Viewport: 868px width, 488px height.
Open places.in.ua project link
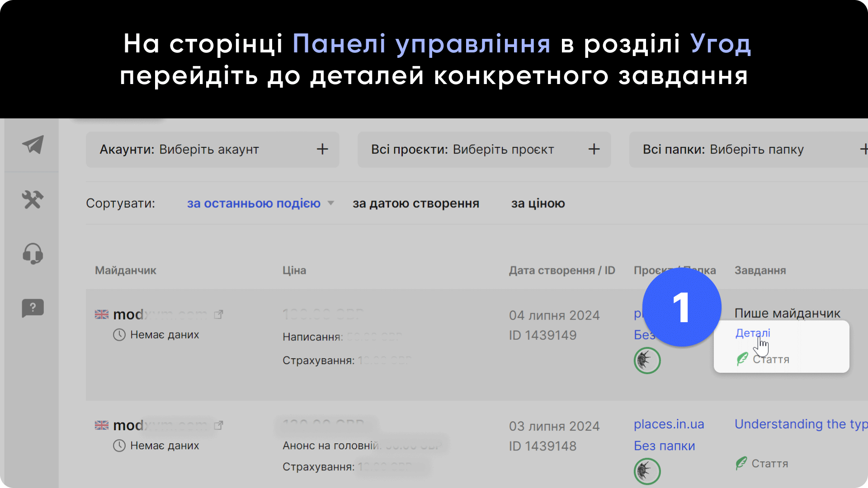(x=669, y=424)
